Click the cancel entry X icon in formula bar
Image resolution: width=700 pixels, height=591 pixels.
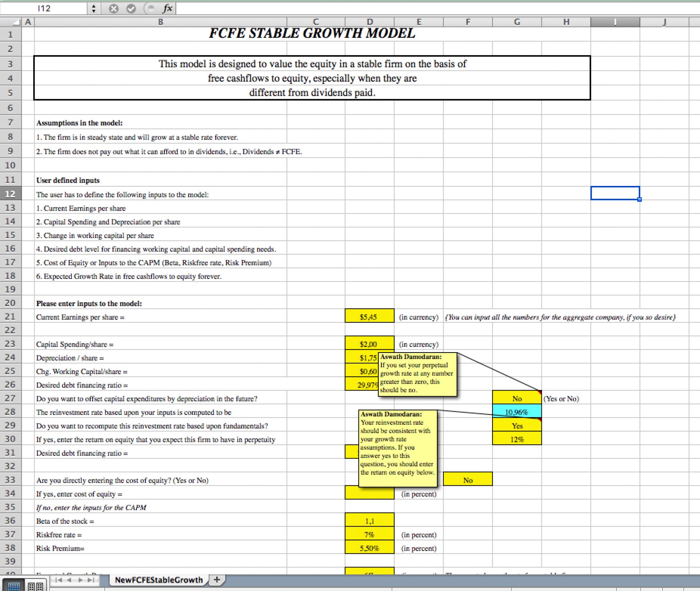click(x=114, y=8)
